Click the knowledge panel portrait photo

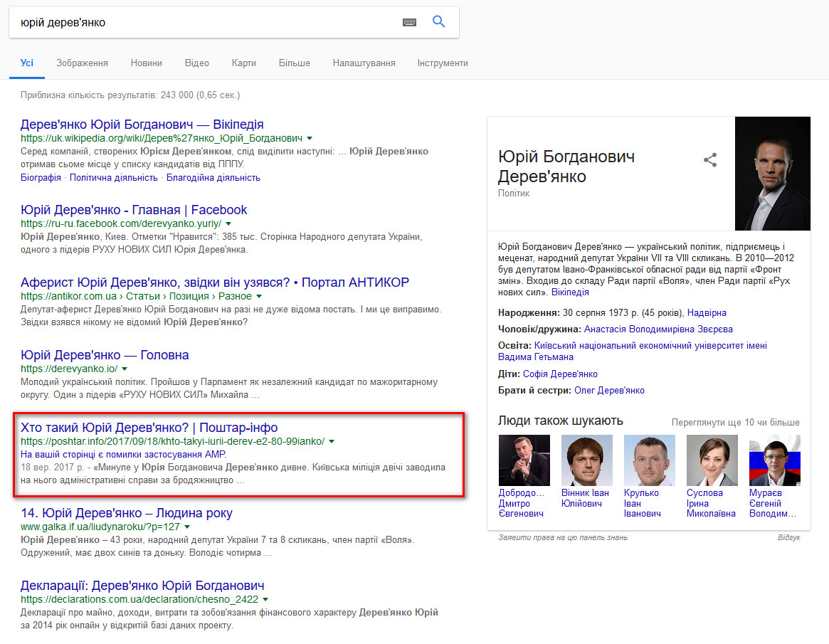point(773,174)
